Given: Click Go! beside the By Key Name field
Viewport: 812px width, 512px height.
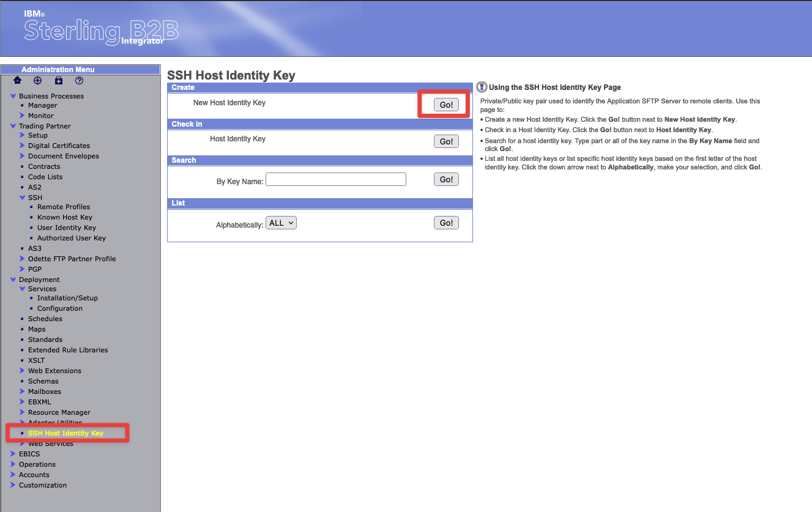Looking at the screenshot, I should pyautogui.click(x=446, y=179).
